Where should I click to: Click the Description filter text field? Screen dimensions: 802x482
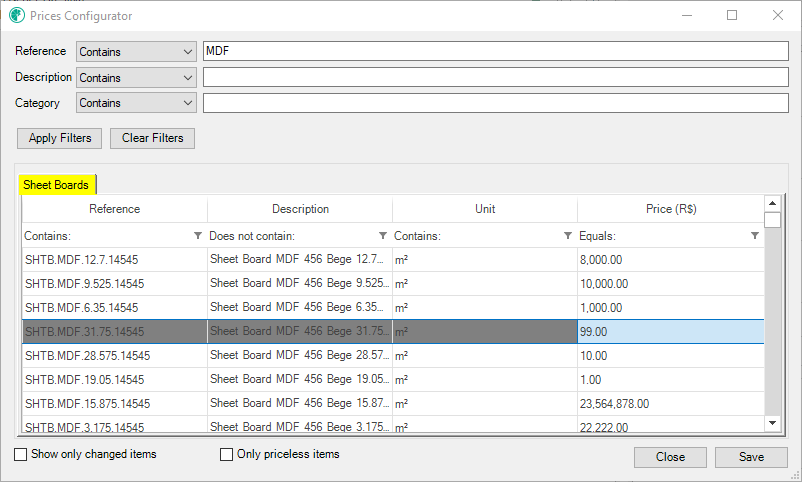pos(496,77)
